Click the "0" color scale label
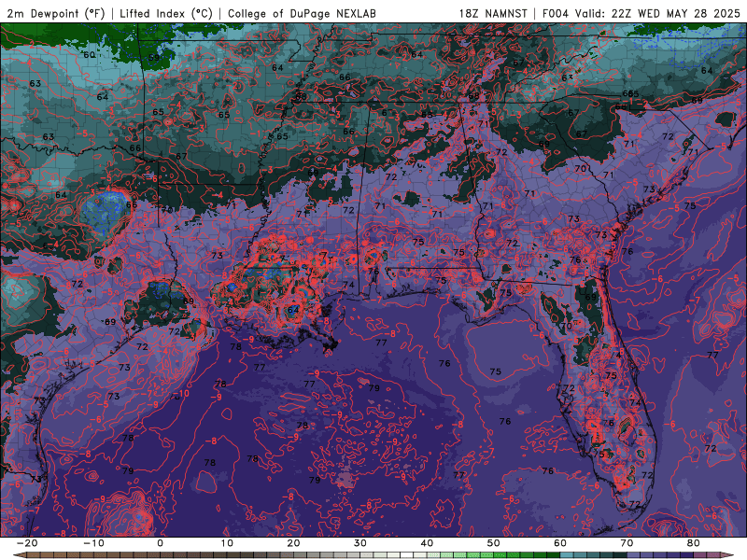The width and height of the screenshot is (747, 560). click(160, 543)
